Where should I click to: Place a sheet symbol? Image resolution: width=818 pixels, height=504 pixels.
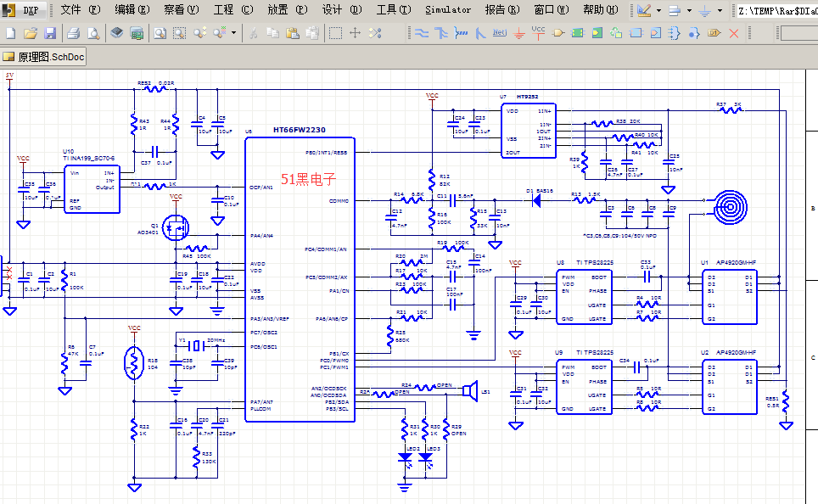coord(578,33)
